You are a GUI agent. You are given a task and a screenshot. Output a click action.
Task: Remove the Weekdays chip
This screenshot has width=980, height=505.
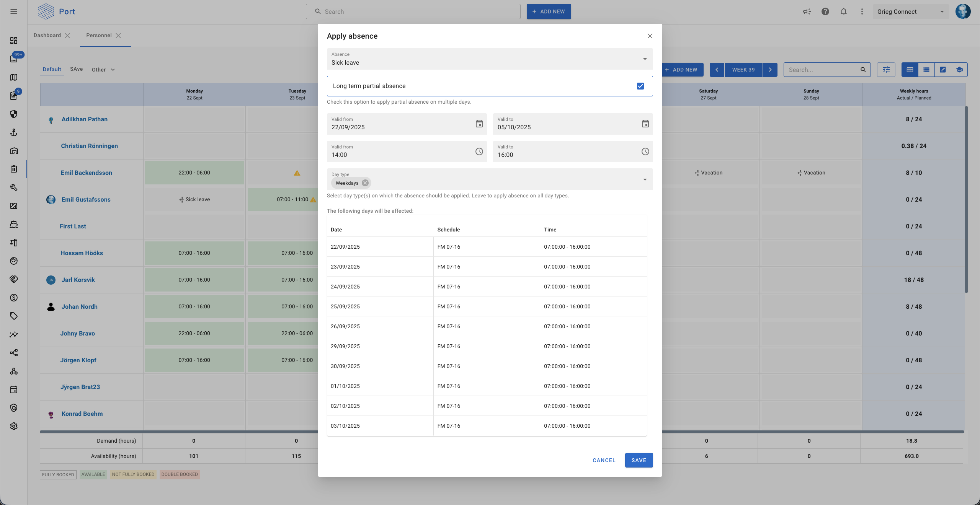click(x=365, y=183)
